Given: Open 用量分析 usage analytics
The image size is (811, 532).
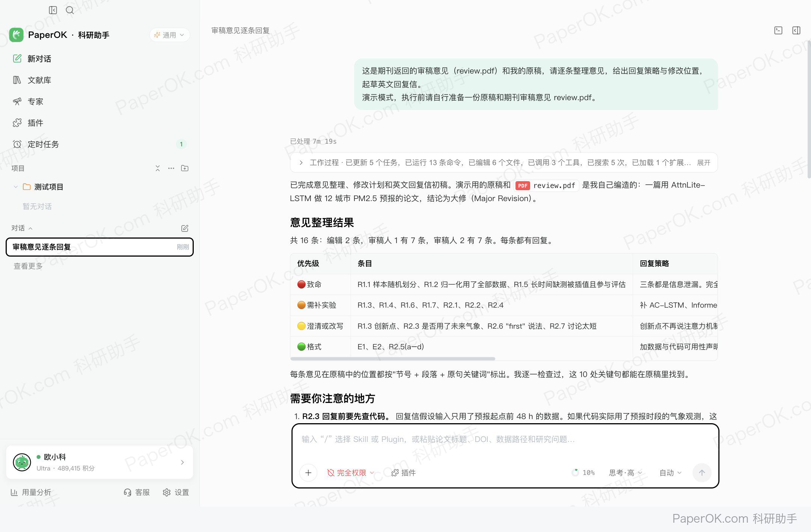Looking at the screenshot, I should click(31, 492).
